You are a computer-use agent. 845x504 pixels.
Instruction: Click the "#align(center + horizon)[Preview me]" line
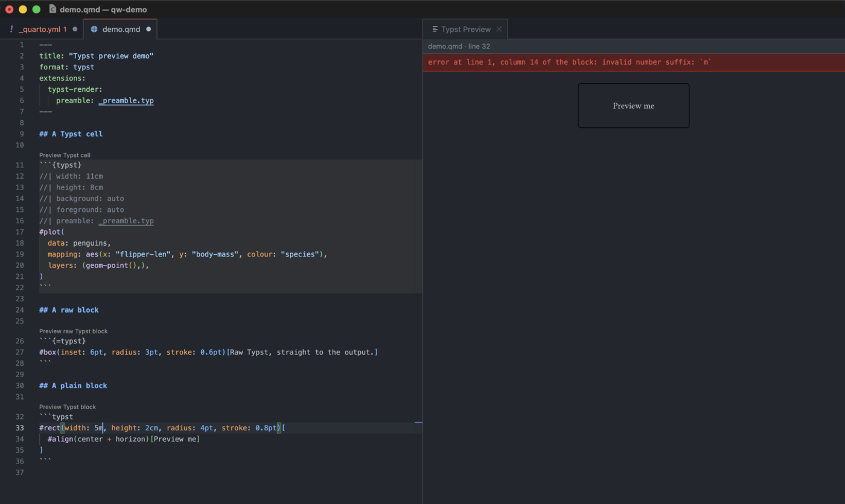(124, 439)
